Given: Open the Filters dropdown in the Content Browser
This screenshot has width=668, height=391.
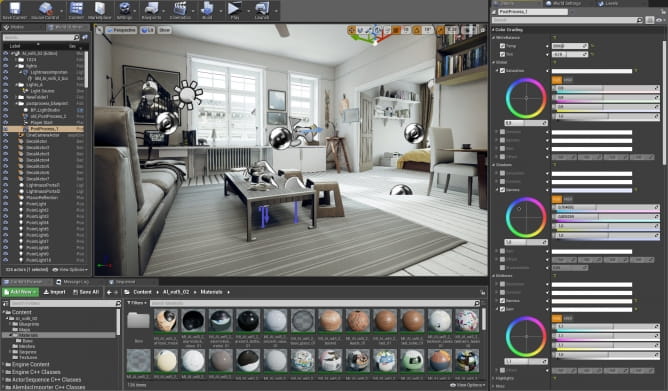Looking at the screenshot, I should coord(137,303).
